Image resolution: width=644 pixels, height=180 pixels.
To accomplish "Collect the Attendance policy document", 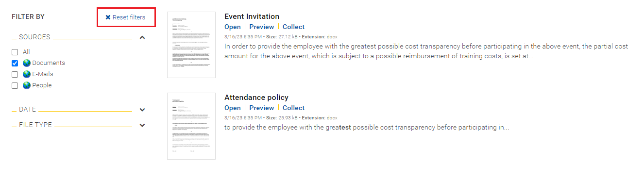I will [294, 108].
